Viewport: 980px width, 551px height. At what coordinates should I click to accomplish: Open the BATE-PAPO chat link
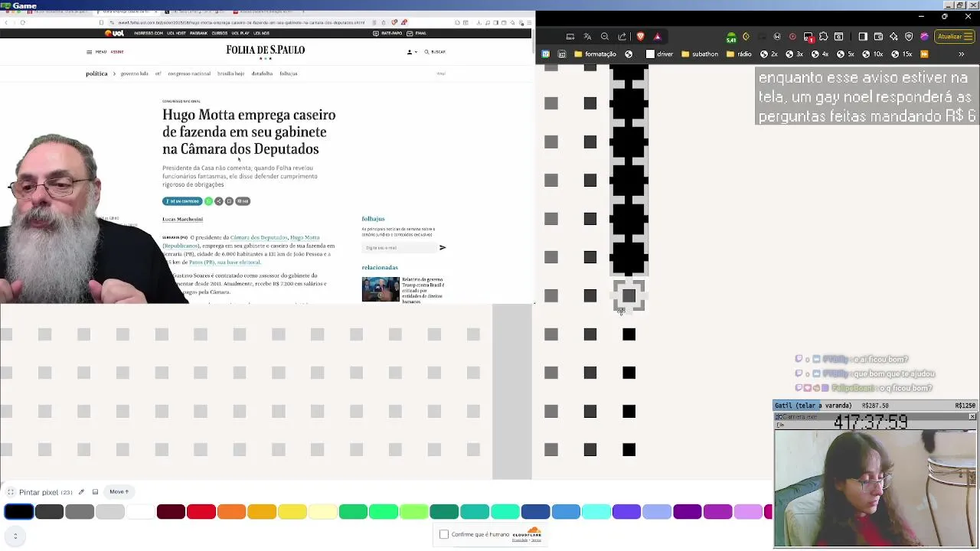click(x=387, y=33)
